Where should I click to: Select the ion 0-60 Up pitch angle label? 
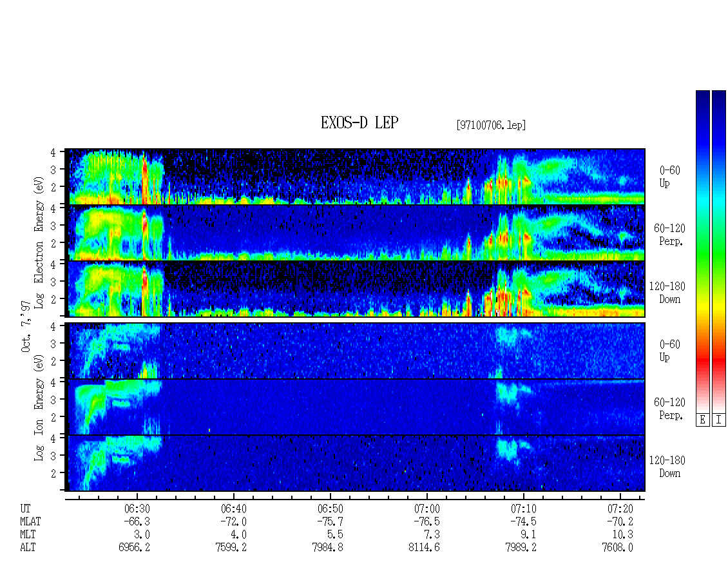[x=669, y=351]
